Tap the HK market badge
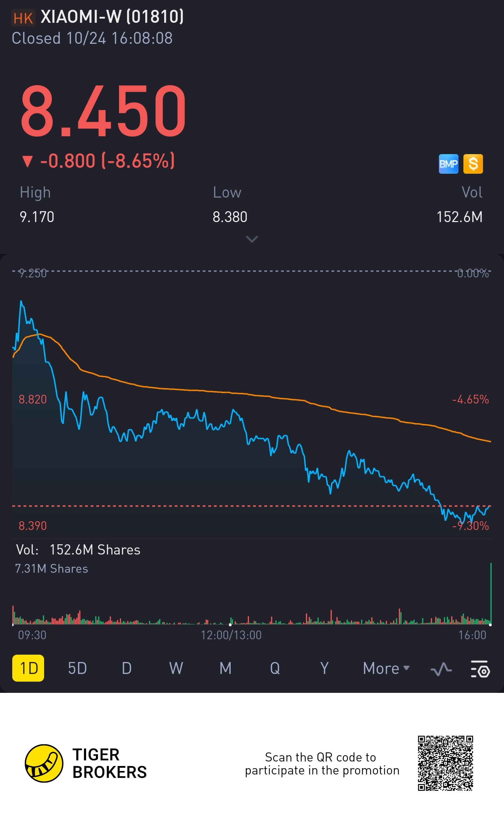 [23, 18]
